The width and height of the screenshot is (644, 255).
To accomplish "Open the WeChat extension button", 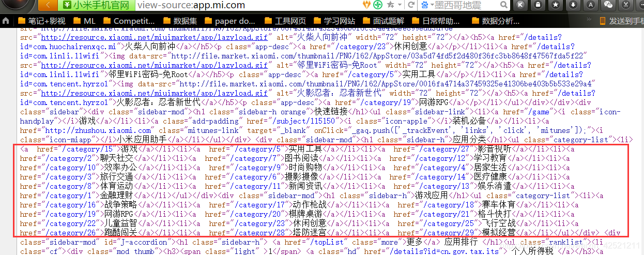I will [608, 5].
